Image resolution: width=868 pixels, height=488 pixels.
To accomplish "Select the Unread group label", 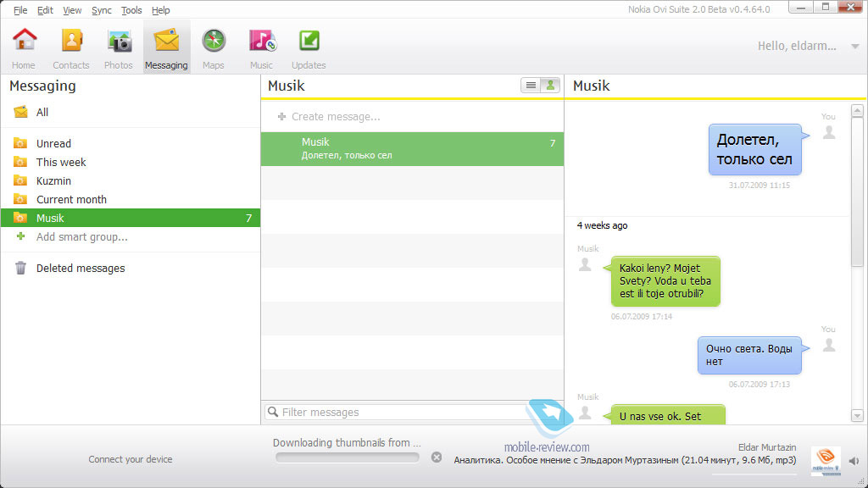I will pyautogui.click(x=53, y=144).
